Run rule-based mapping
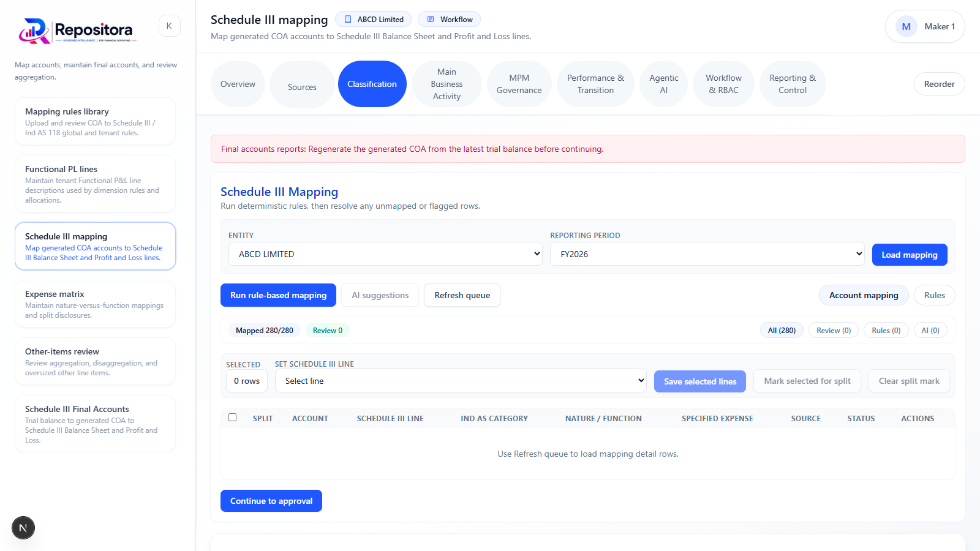This screenshot has width=980, height=551. (x=278, y=295)
